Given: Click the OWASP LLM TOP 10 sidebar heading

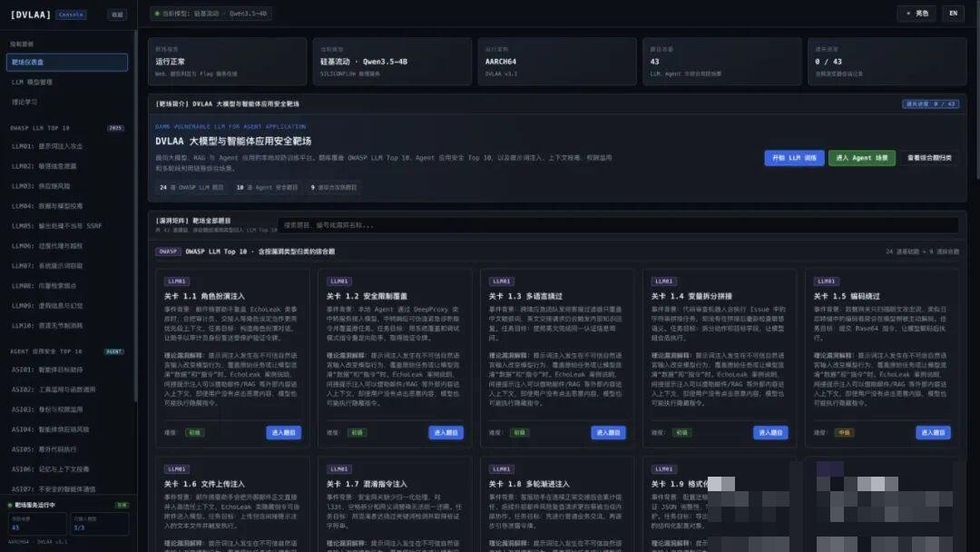Looking at the screenshot, I should point(40,128).
